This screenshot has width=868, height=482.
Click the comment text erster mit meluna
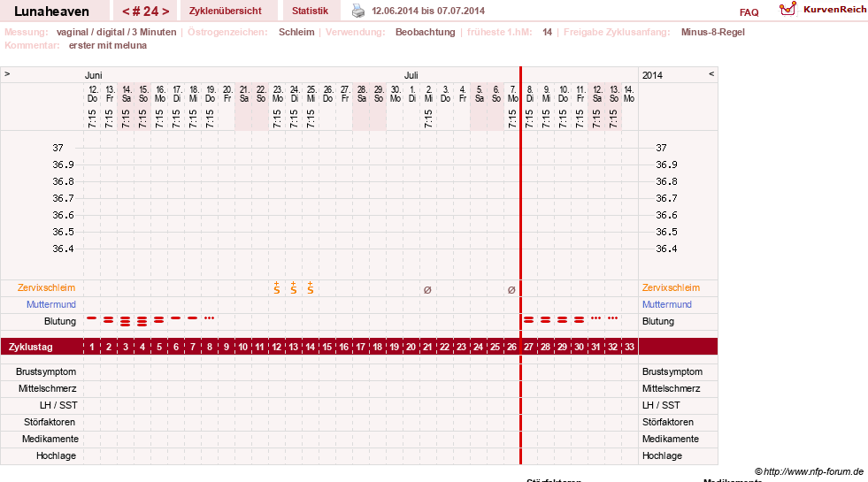[x=108, y=45]
